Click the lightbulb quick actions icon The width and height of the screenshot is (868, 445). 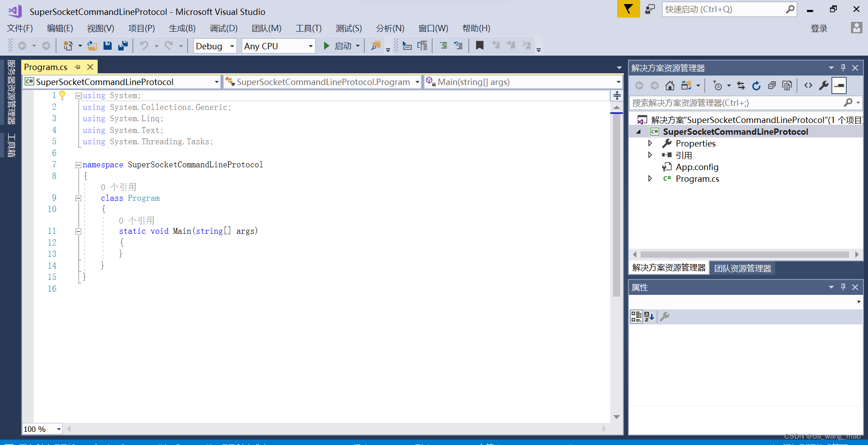pyautogui.click(x=62, y=95)
